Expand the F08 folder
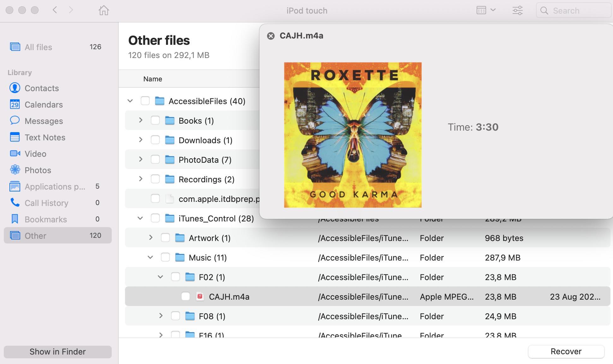The height and width of the screenshot is (364, 613). (x=161, y=316)
